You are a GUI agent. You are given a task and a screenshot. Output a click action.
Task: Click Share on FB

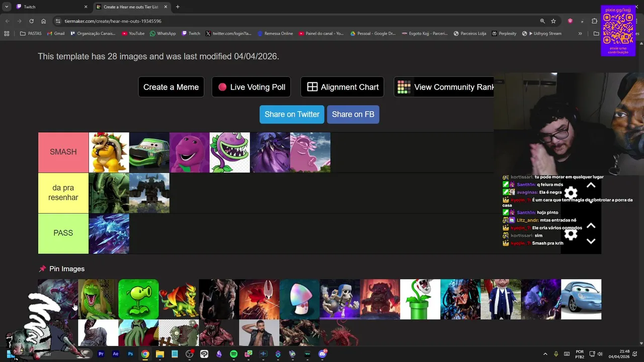(x=353, y=114)
